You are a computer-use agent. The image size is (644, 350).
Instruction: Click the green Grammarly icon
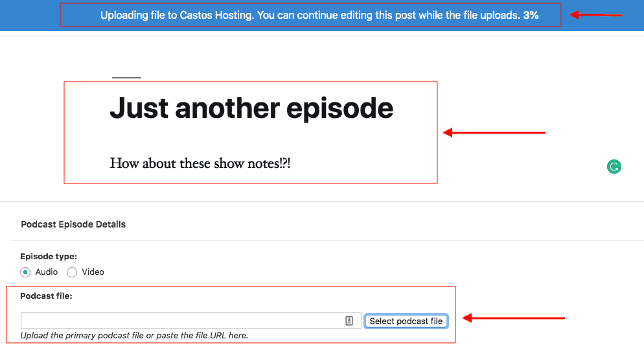tap(614, 167)
